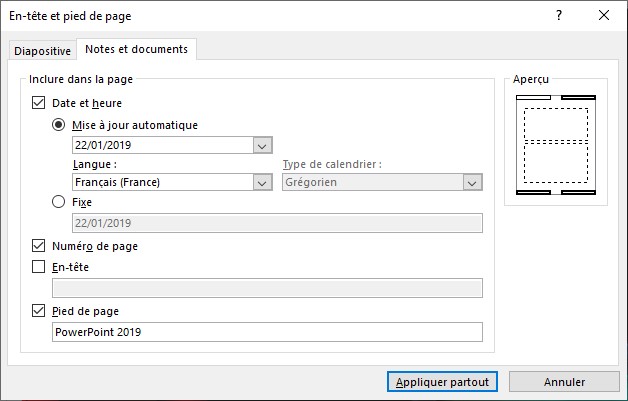This screenshot has height=401, width=628.
Task: Toggle the Numéro de page checkbox
Action: 39,245
